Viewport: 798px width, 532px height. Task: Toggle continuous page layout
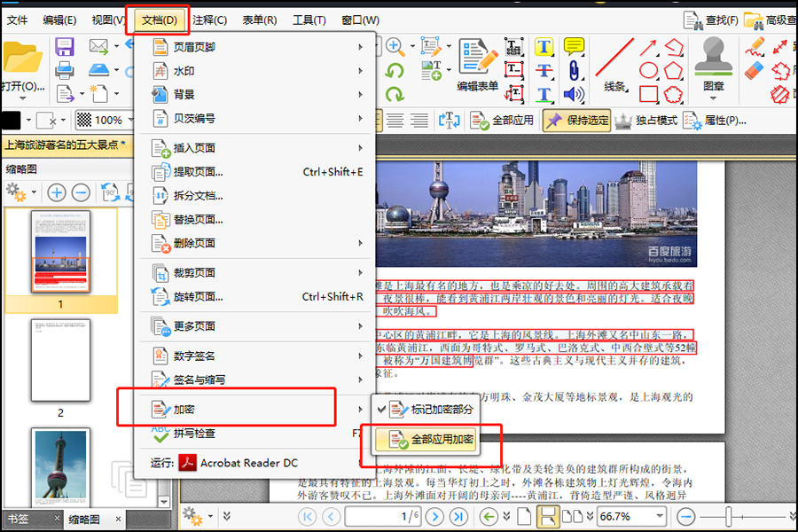point(547,517)
